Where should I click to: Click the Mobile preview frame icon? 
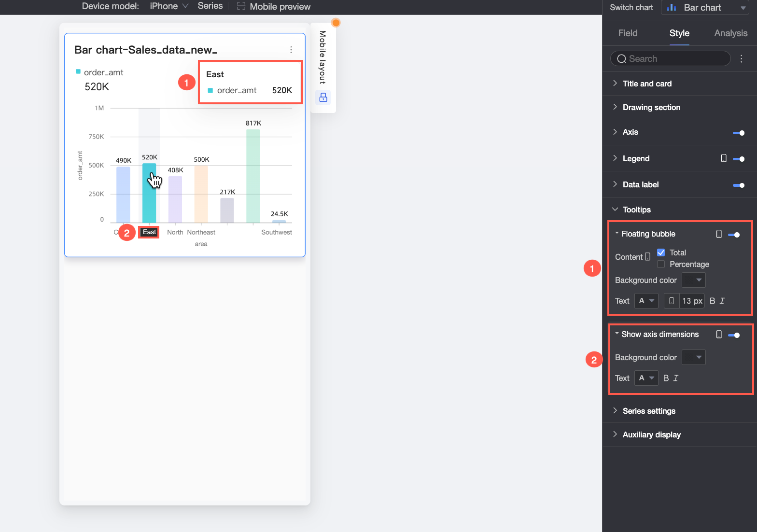pyautogui.click(x=241, y=6)
